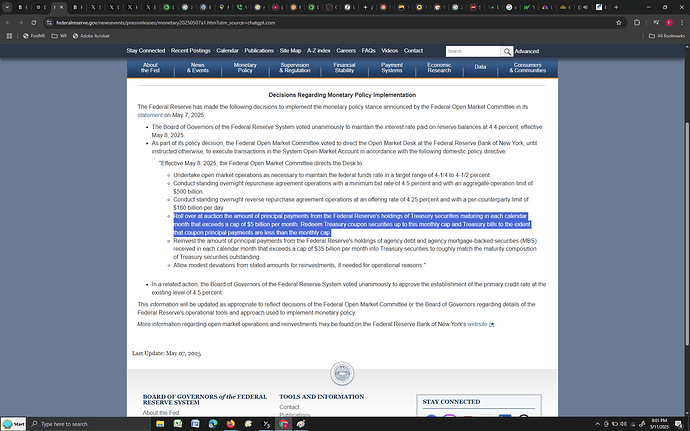
Task: Click 'Decisions Regarding Monetary Policy Implementation' heading
Action: [342, 95]
